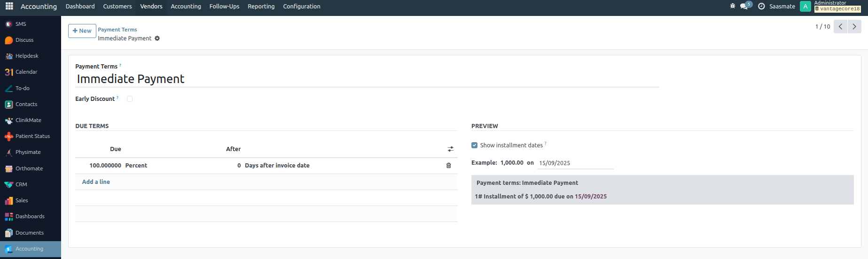Click Add a line link
Screen dimensions: 868x259
coord(96,182)
